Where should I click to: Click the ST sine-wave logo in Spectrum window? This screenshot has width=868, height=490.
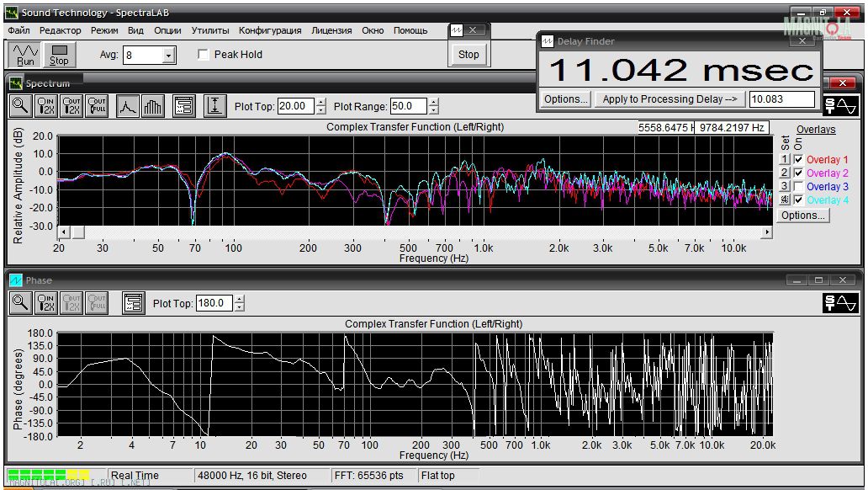coord(840,105)
